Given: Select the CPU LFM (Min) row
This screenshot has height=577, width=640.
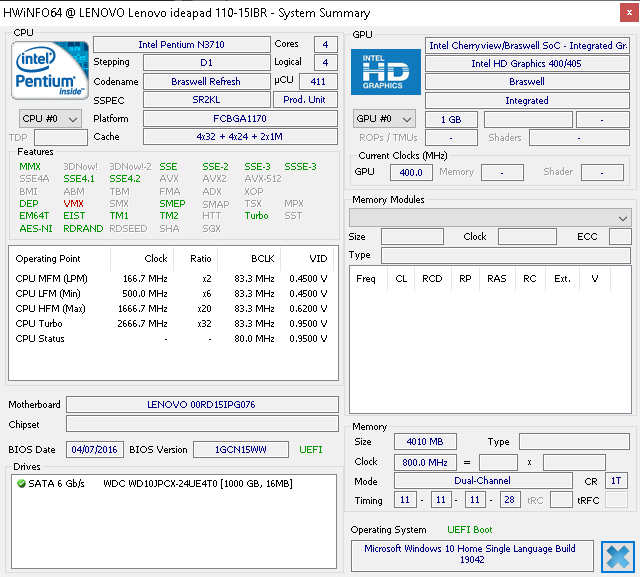Looking at the screenshot, I should pos(171,294).
